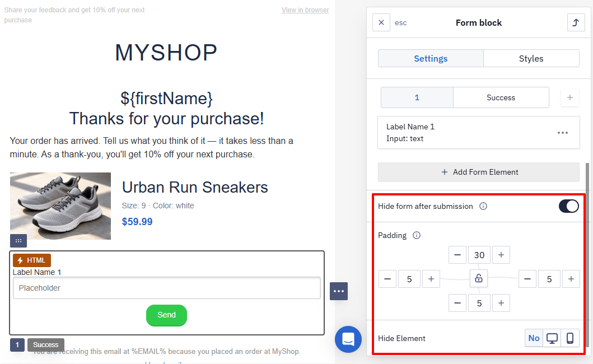Click the ${firstName} placeholder heading
Viewport: 593px width, 364px height.
tap(166, 99)
